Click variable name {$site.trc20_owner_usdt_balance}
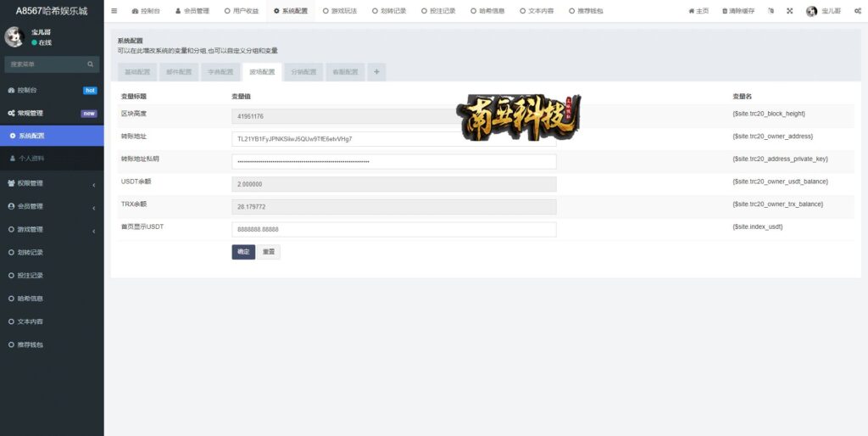 (x=780, y=182)
